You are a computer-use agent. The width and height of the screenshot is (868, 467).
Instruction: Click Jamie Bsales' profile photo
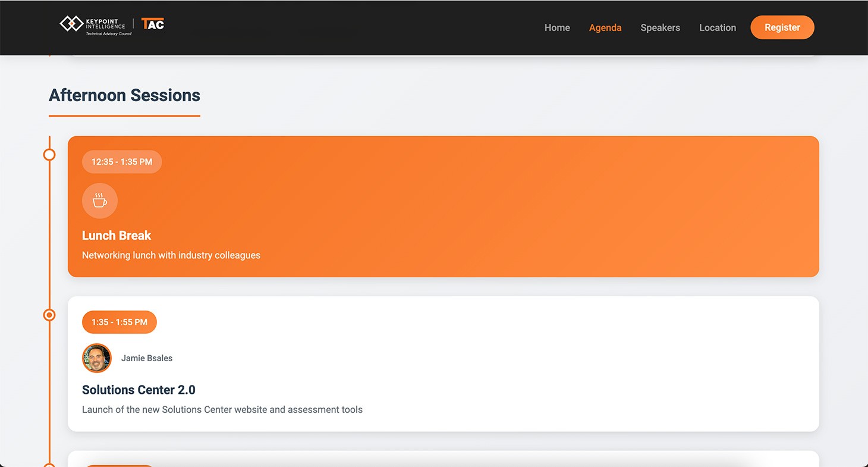(97, 358)
